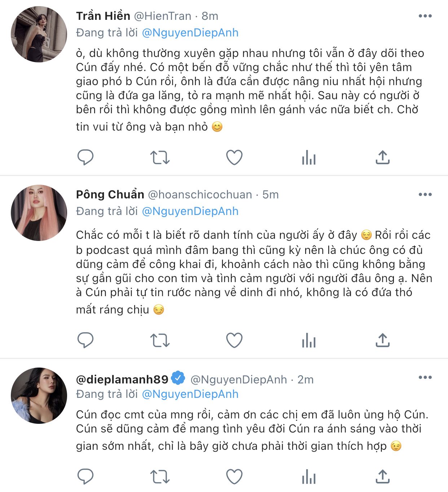The height and width of the screenshot is (492, 448).
Task: View analytics for Trần Hiền's tweet
Action: coord(309,158)
